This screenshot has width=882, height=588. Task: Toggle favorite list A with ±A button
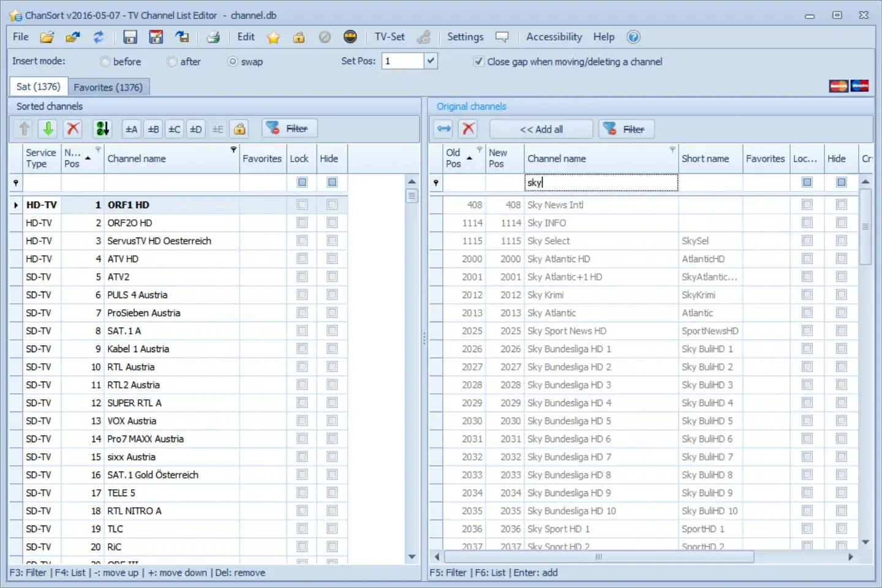coord(132,129)
